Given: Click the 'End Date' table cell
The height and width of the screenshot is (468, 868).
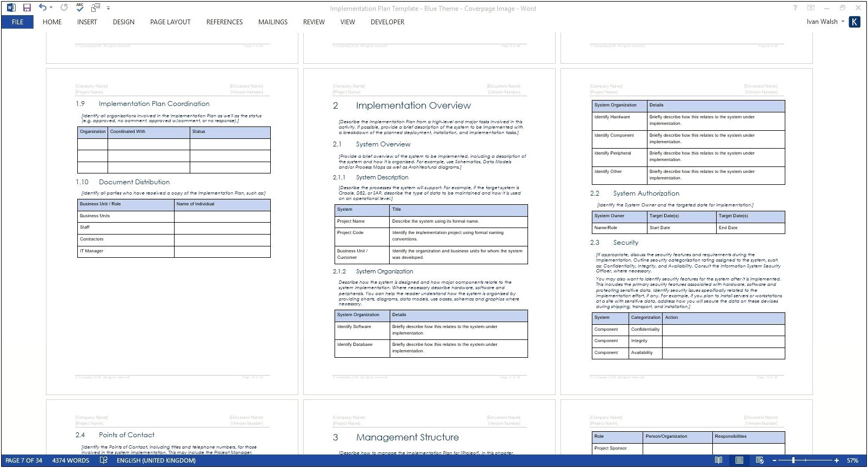Looking at the screenshot, I should coord(750,228).
